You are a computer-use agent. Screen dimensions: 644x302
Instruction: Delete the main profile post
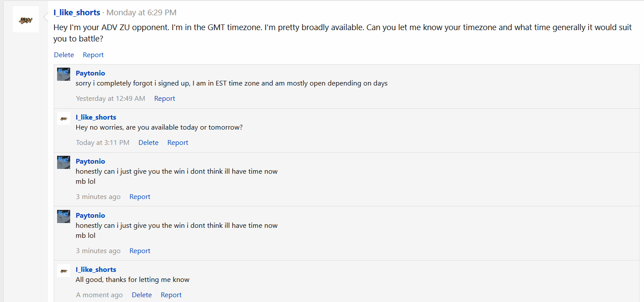point(64,55)
